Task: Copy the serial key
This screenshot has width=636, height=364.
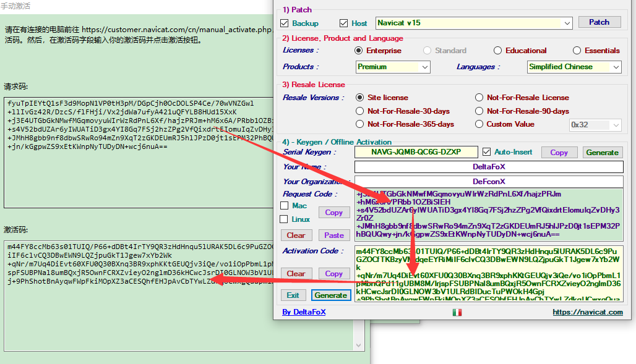Action: (x=559, y=153)
